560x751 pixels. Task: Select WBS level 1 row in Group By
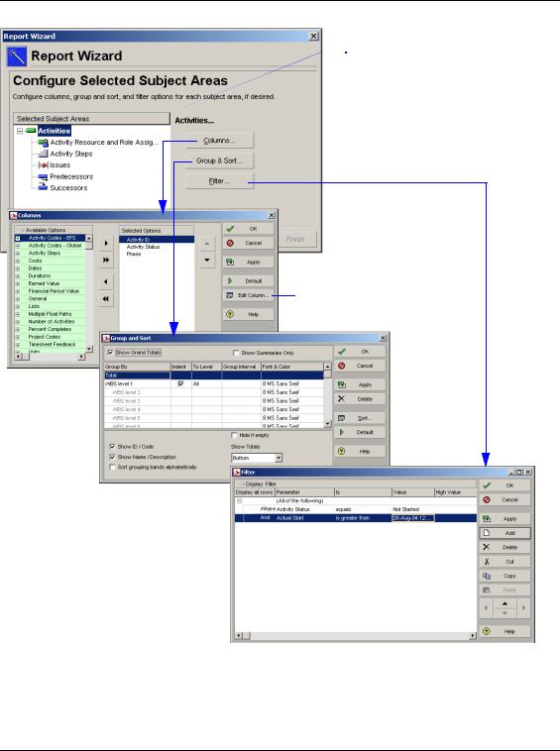214,383
